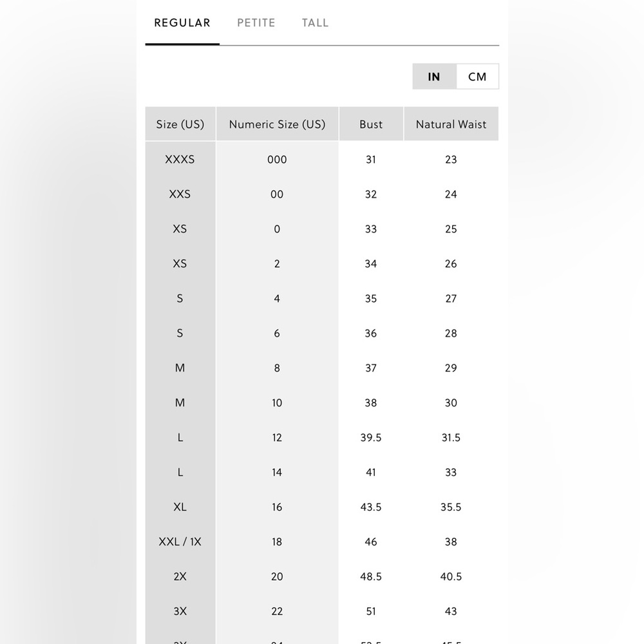Screen dimensions: 644x644
Task: Click the 39.5 bust measurement cell
Action: (371, 438)
